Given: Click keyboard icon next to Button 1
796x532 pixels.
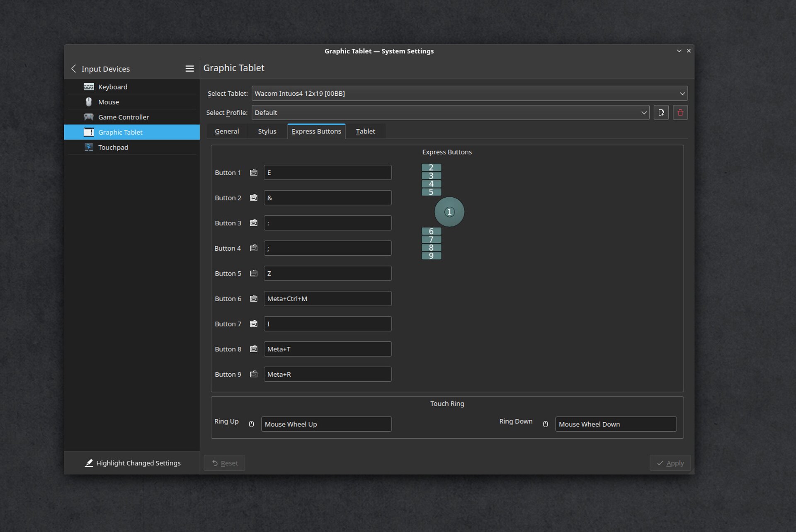Looking at the screenshot, I should (x=254, y=172).
